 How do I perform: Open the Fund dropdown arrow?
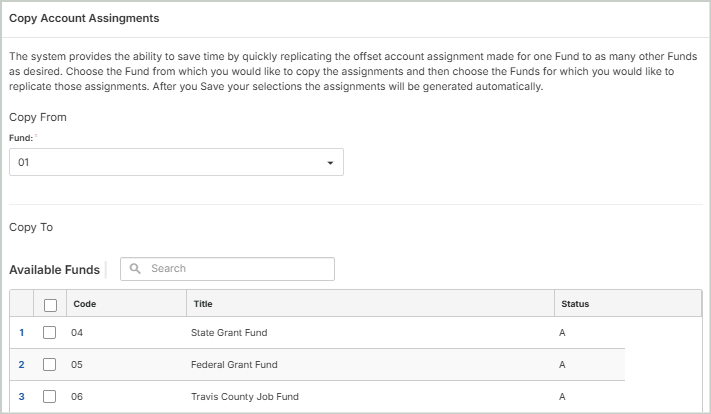pos(330,163)
